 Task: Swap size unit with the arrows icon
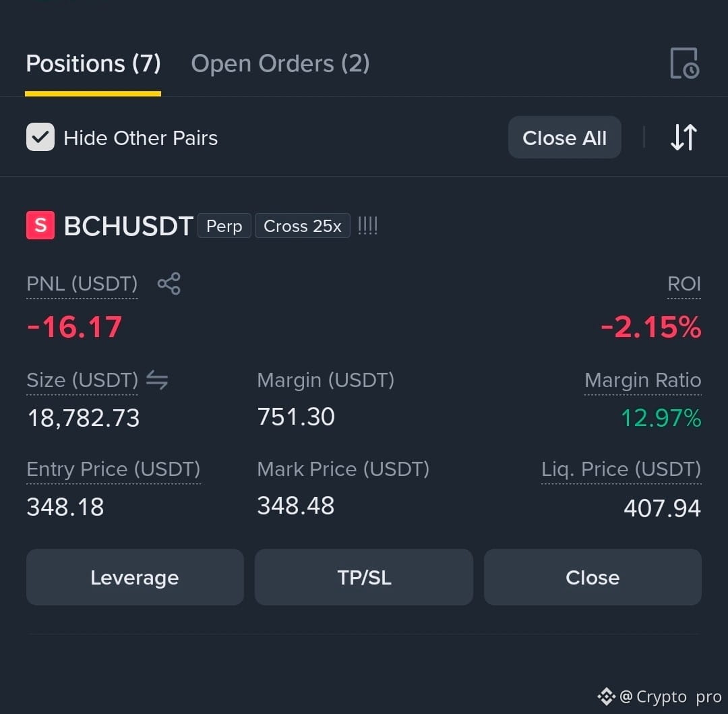157,380
